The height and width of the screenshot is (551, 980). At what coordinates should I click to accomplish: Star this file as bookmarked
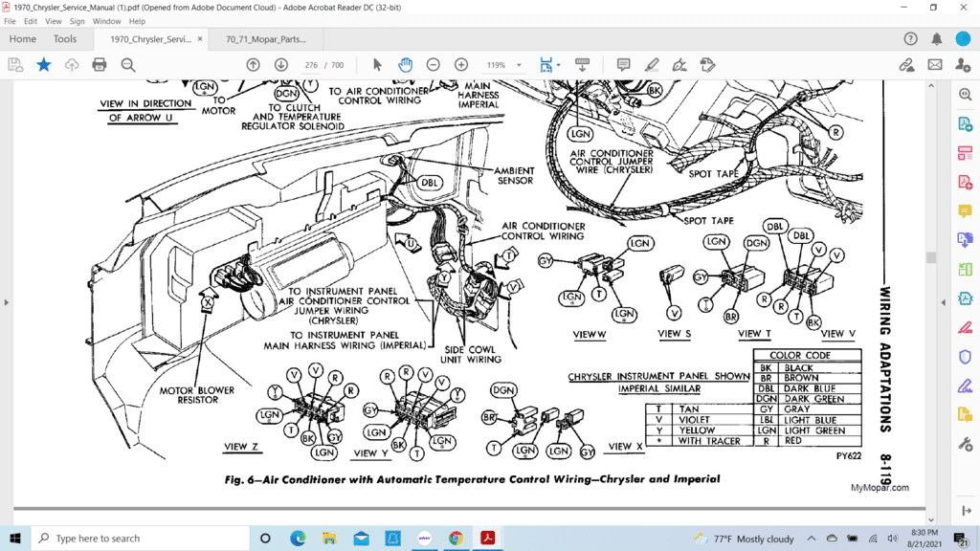tap(44, 65)
